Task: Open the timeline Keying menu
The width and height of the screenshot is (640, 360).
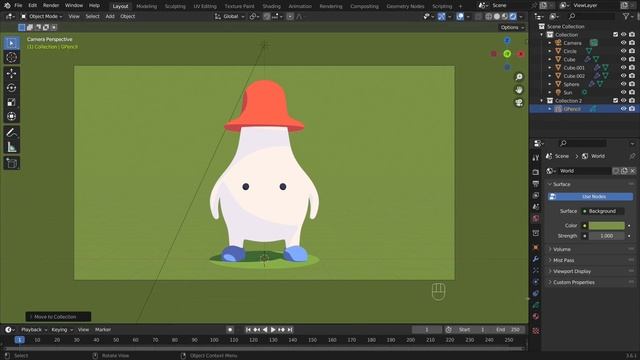Action: [x=62, y=329]
